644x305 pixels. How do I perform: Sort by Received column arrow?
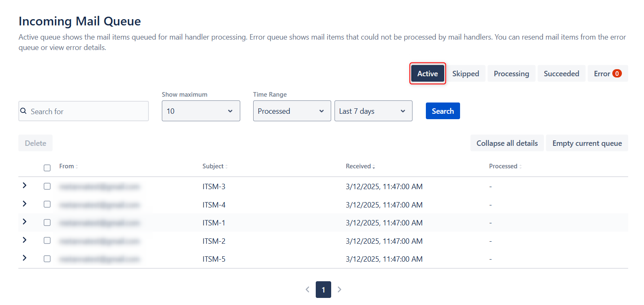(374, 167)
